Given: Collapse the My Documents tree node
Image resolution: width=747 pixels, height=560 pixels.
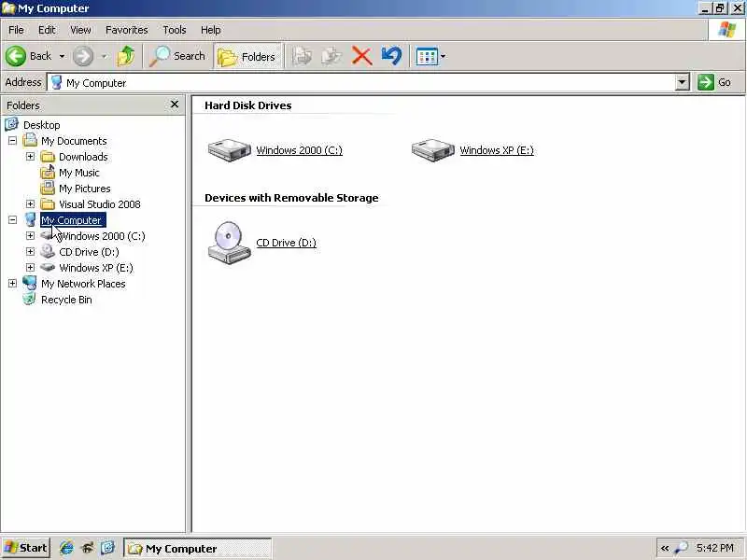Looking at the screenshot, I should [12, 141].
